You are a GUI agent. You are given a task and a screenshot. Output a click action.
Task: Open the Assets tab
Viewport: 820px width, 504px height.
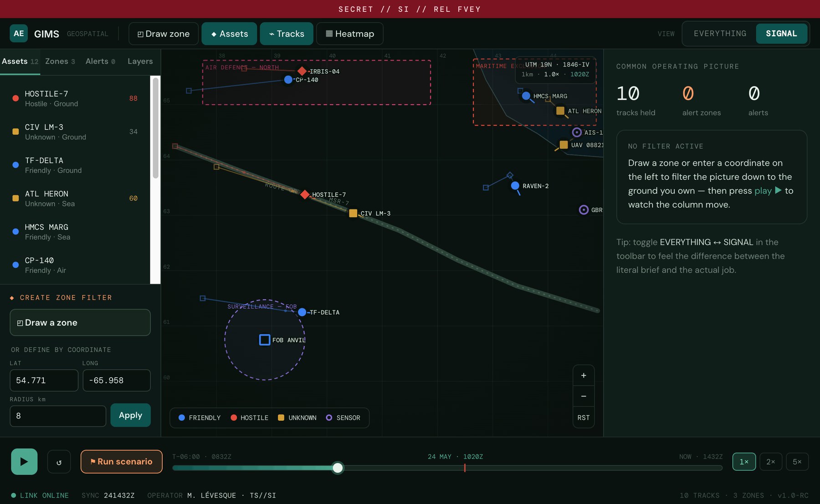click(x=20, y=61)
